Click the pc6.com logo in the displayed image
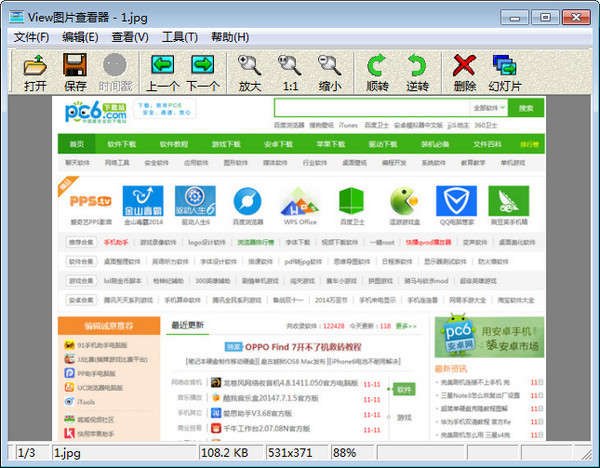The height and width of the screenshot is (468, 600). (96, 112)
